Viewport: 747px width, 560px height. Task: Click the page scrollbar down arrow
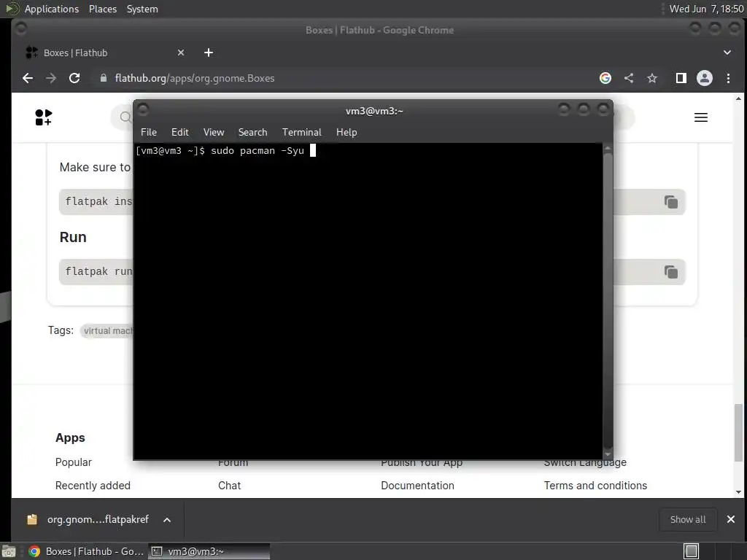[738, 492]
